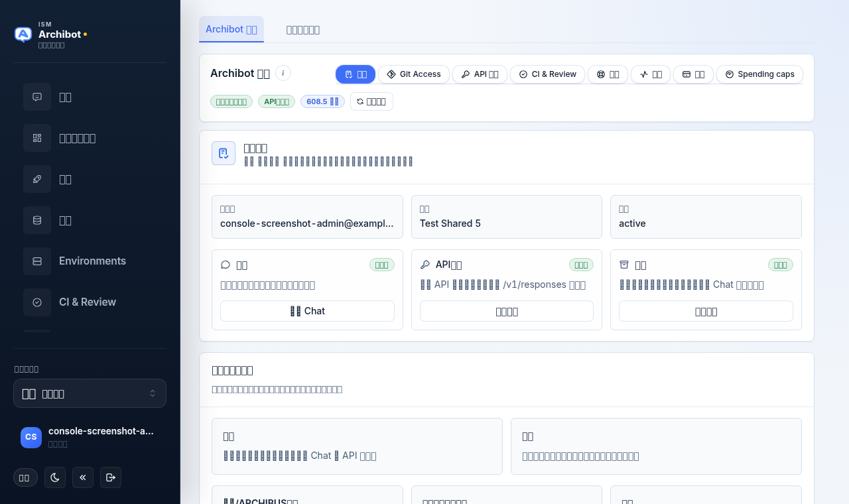Viewport: 849px width, 504px height.
Task: Click the partially visible /ARCHIBUS card
Action: [307, 495]
